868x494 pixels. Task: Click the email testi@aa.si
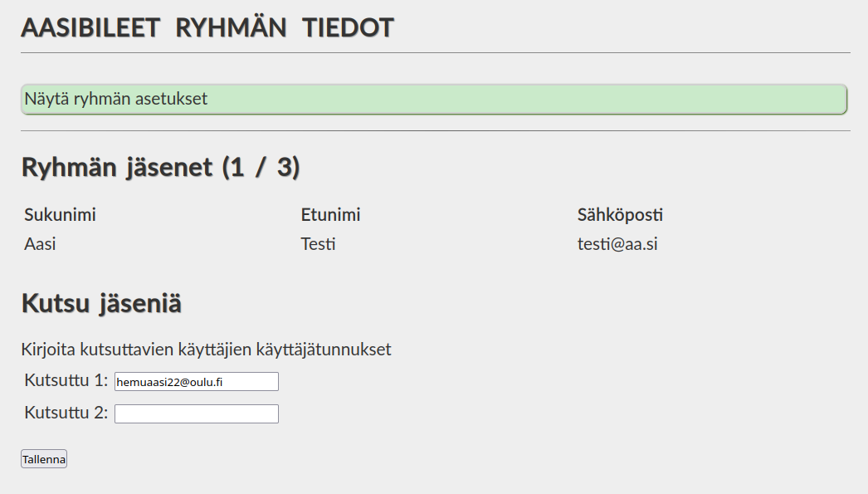click(617, 244)
